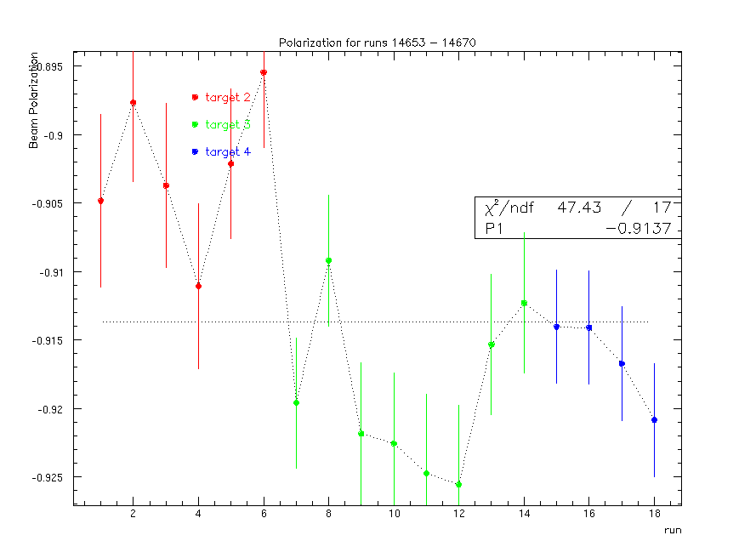Select the green data point at run 11

point(427,474)
